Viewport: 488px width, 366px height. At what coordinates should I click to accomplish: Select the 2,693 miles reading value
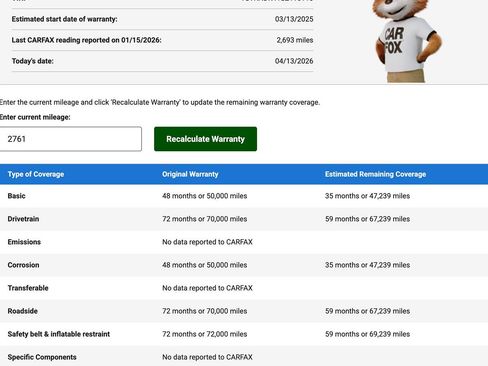295,40
